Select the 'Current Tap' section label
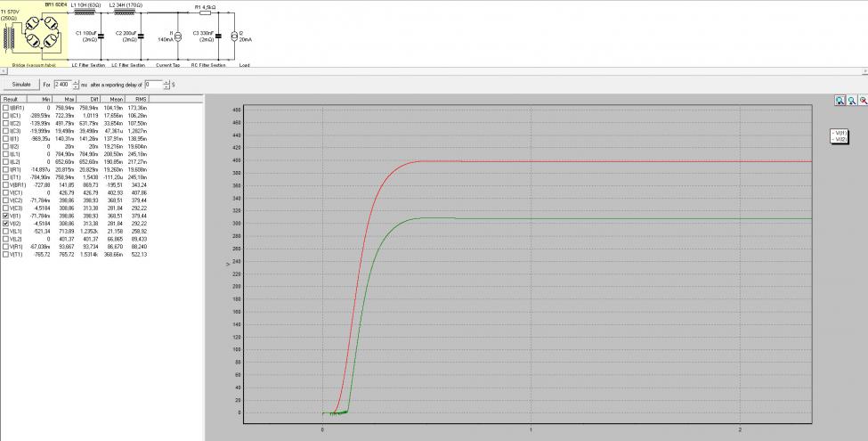The height and width of the screenshot is (441, 868). [168, 65]
